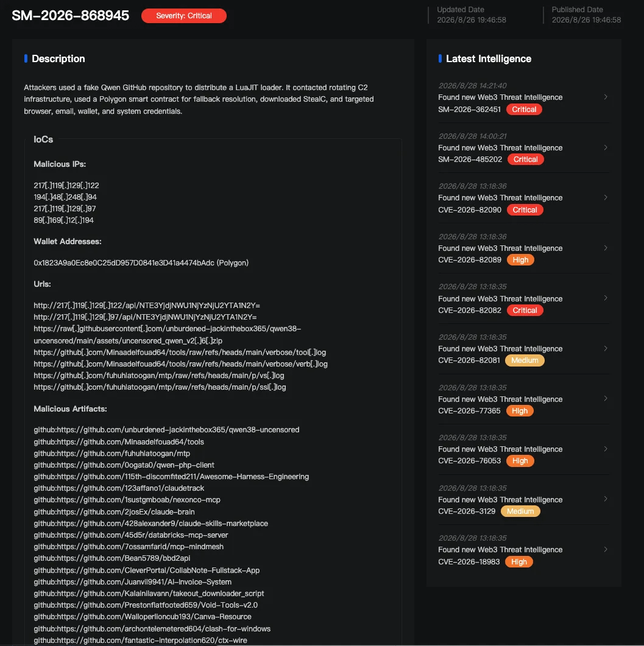644x646 pixels.
Task: Open chevron for CVE-2026-82082 intelligence entry
Action: click(605, 298)
